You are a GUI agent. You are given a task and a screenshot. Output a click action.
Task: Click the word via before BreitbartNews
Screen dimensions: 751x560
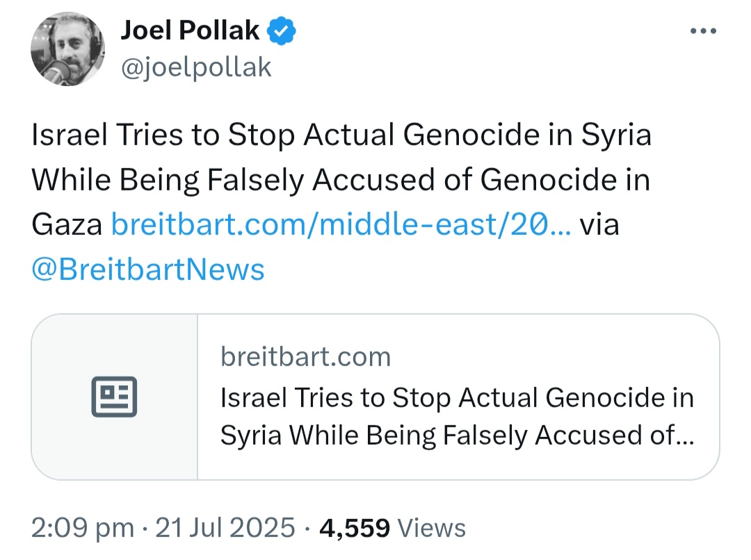pos(599,225)
